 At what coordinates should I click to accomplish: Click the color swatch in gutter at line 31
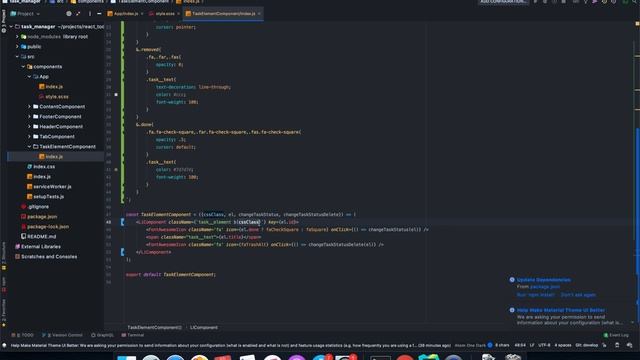[116, 94]
